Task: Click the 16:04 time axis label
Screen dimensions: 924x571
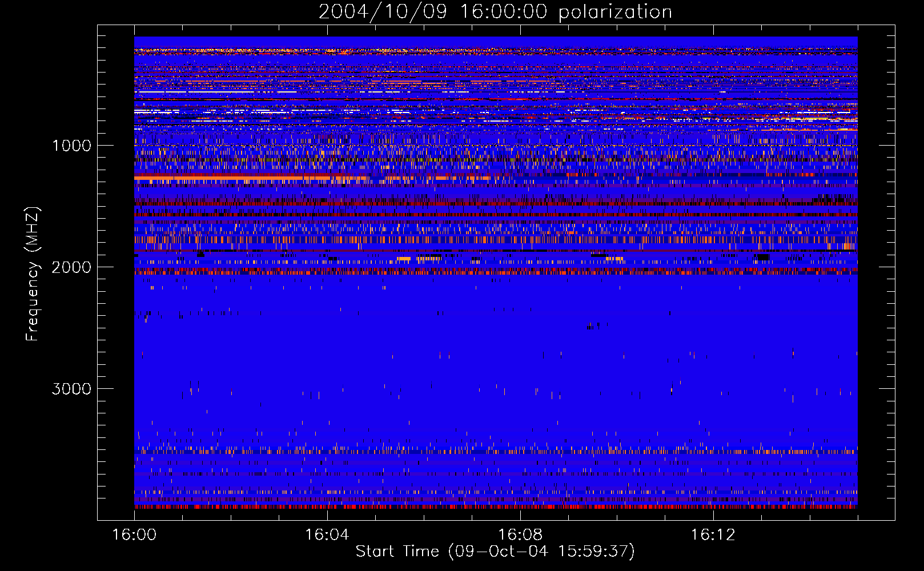Action: [327, 535]
